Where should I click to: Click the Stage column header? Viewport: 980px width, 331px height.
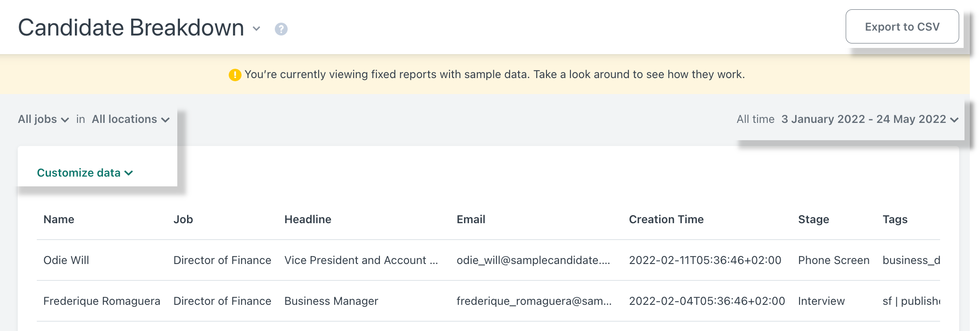(813, 219)
